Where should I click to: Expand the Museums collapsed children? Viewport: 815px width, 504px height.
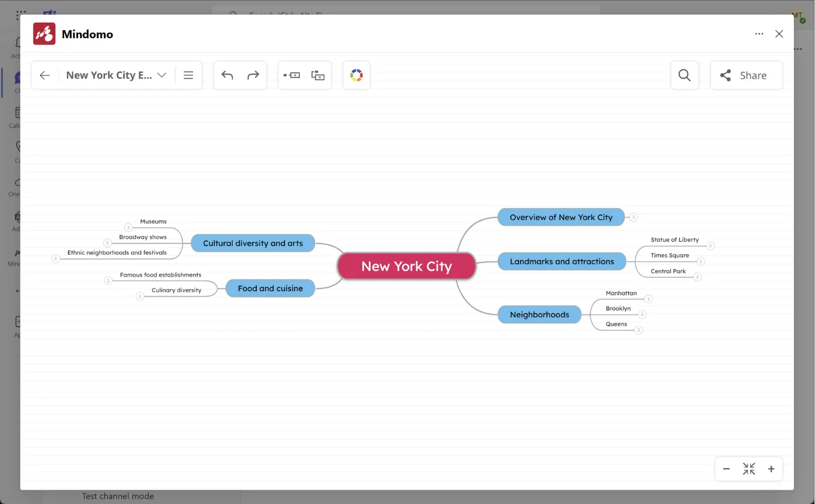pyautogui.click(x=128, y=228)
